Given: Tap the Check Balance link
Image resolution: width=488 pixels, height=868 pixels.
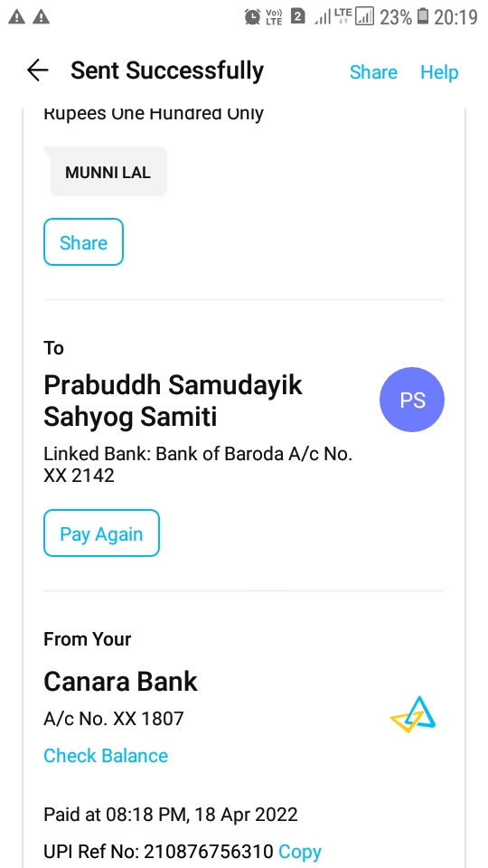Looking at the screenshot, I should 106,756.
